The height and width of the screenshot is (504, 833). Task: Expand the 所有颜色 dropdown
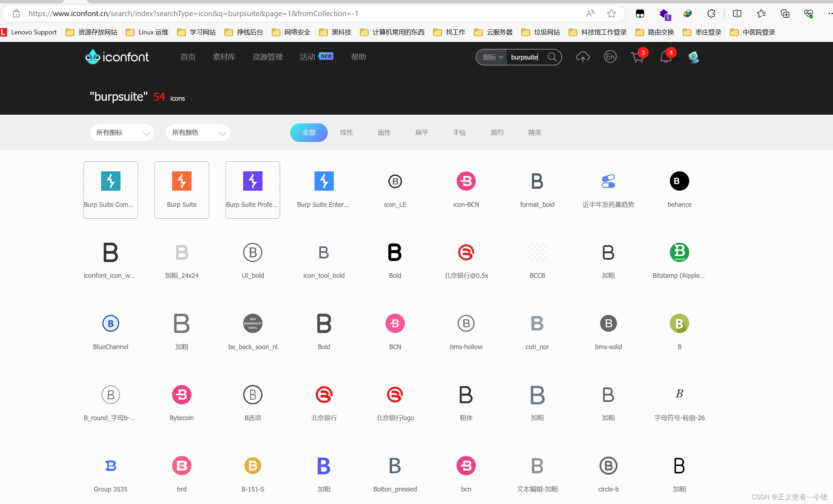tap(198, 133)
